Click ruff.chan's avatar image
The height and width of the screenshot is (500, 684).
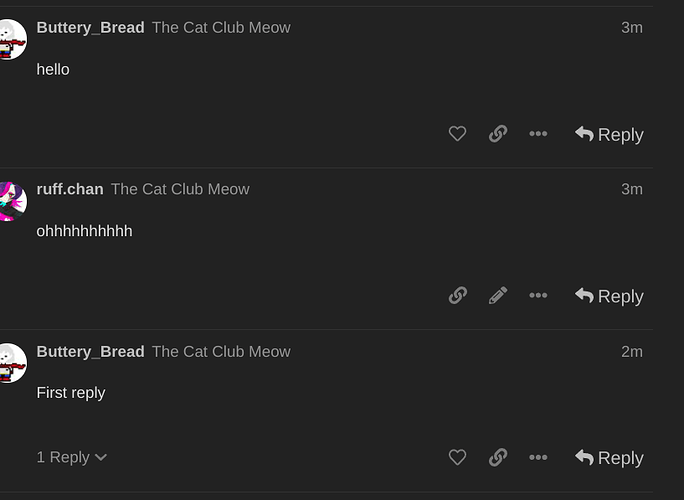pos(12,201)
